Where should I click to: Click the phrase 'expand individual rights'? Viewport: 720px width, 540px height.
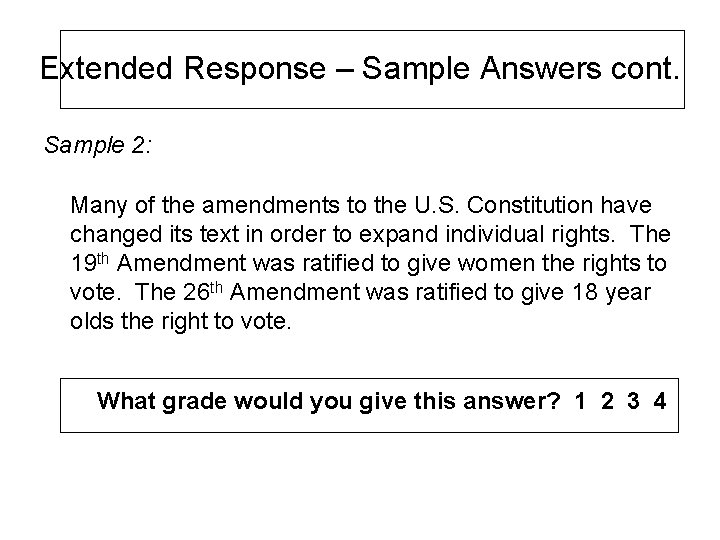pos(485,234)
